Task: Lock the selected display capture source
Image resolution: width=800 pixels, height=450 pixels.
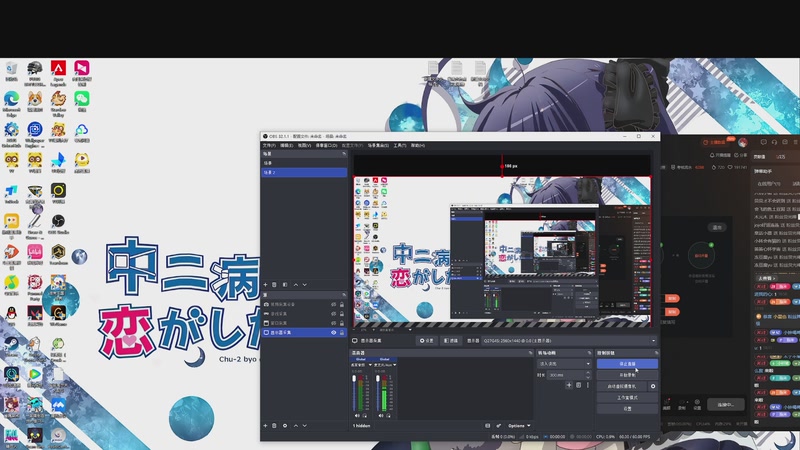Action: click(x=342, y=333)
